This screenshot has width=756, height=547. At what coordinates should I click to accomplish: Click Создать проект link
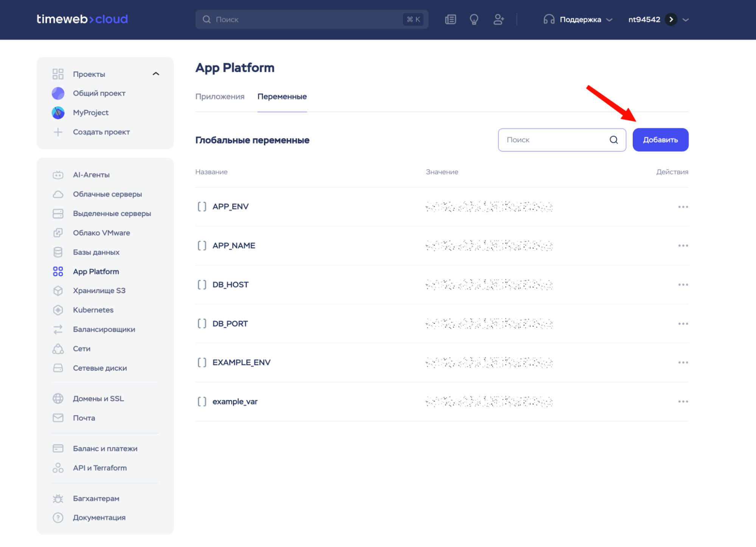click(x=101, y=132)
